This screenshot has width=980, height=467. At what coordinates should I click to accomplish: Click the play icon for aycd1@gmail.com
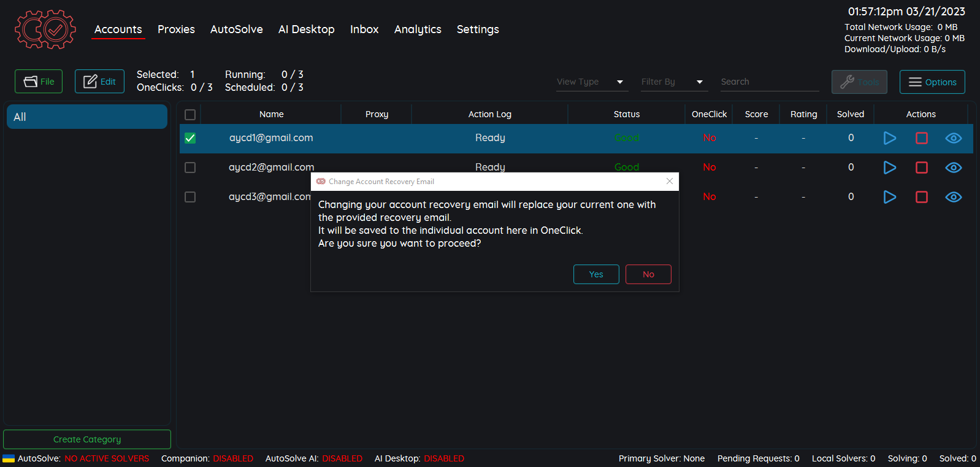889,138
